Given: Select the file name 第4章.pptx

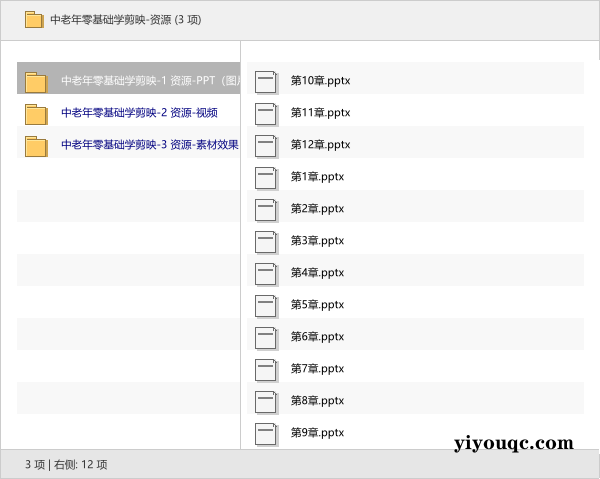Looking at the screenshot, I should 317,273.
